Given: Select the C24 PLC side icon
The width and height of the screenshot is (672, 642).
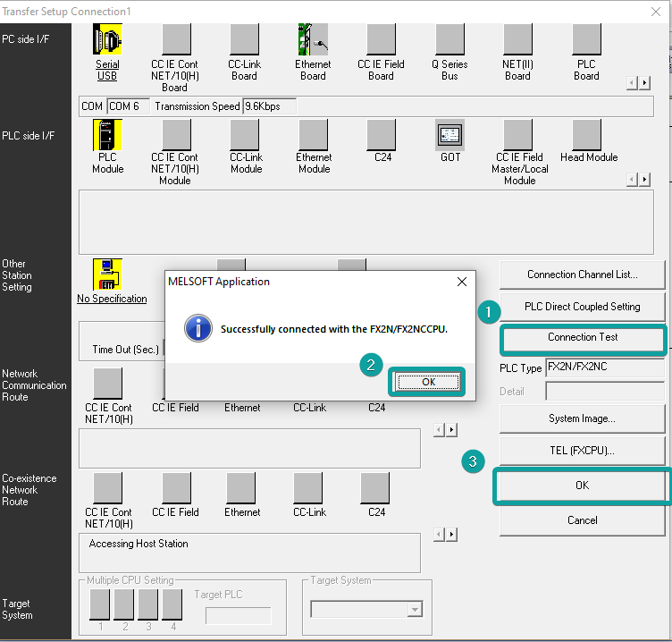Looking at the screenshot, I should [x=381, y=135].
